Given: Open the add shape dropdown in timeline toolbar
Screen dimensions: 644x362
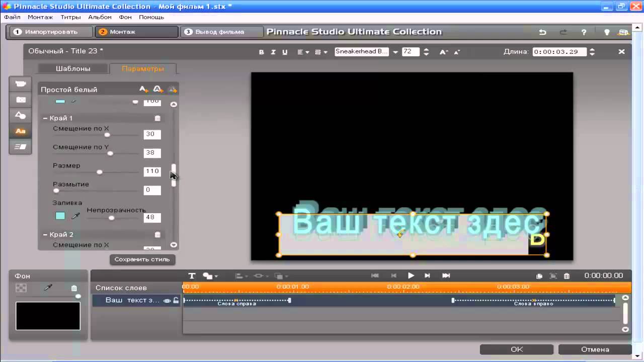Looking at the screenshot, I should 210,276.
